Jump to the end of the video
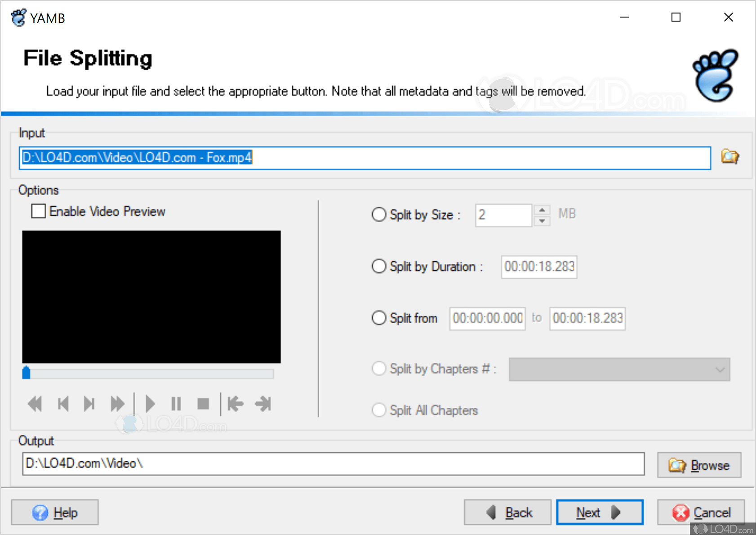Viewport: 756px width, 535px height. click(x=263, y=403)
